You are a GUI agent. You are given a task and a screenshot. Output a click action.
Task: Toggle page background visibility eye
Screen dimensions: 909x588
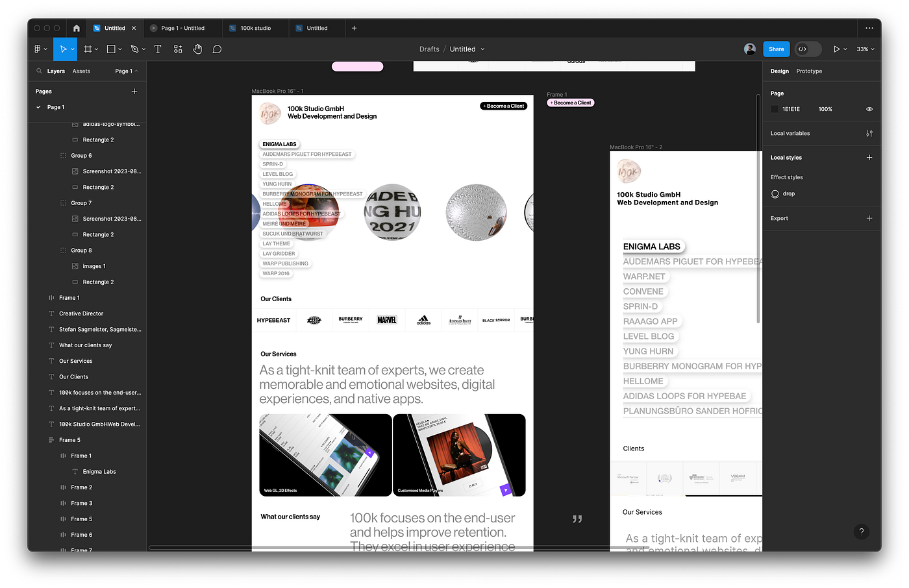[x=869, y=109]
